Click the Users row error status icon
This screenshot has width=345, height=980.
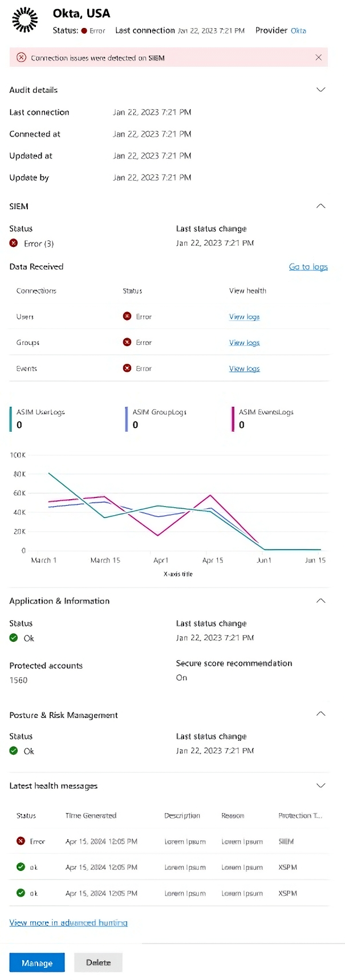coord(127,316)
